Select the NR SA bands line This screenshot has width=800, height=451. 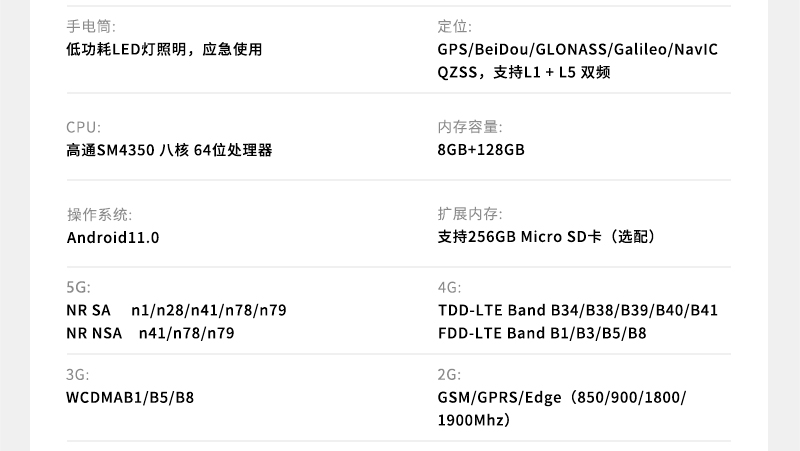point(176,310)
